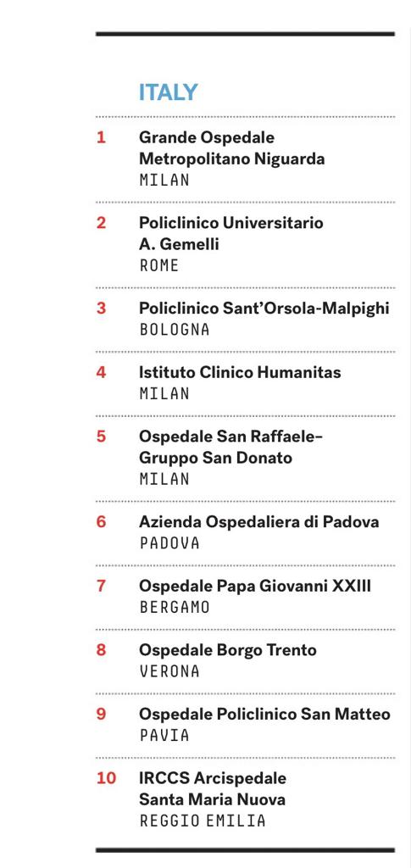
Task: Click the VERONA city label
Action: click(x=169, y=671)
